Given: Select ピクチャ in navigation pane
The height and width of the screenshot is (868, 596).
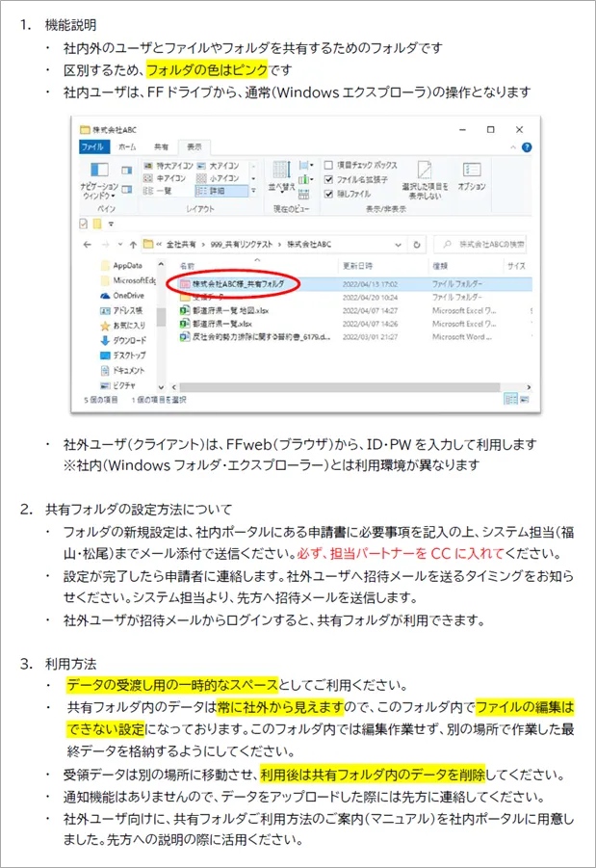Looking at the screenshot, I should (x=117, y=385).
